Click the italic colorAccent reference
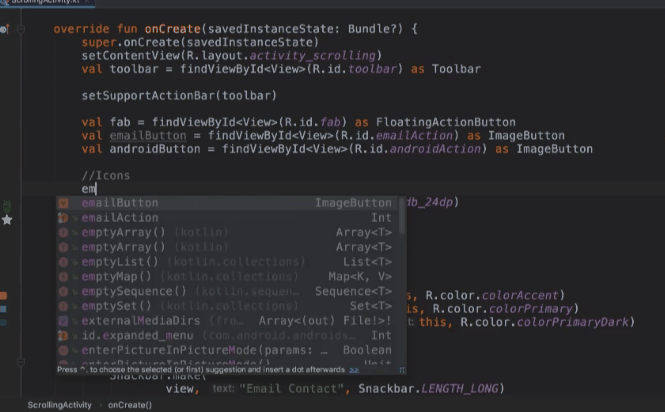 520,295
